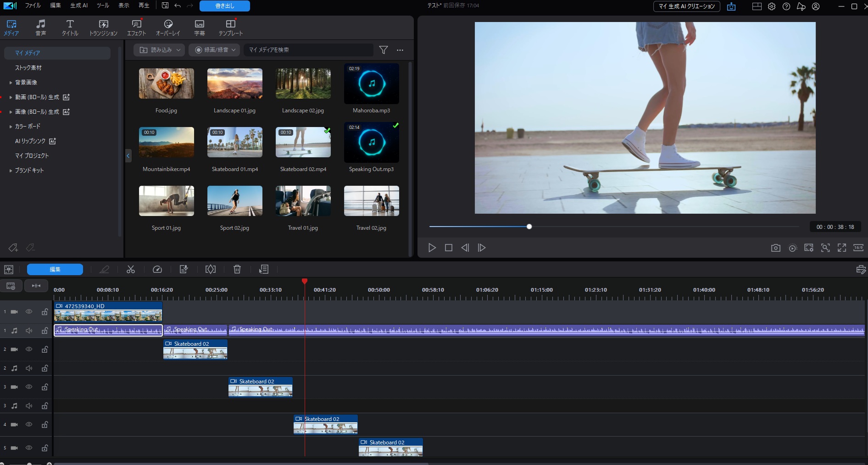
Task: Mute audio track 1 speaker icon
Action: point(29,331)
